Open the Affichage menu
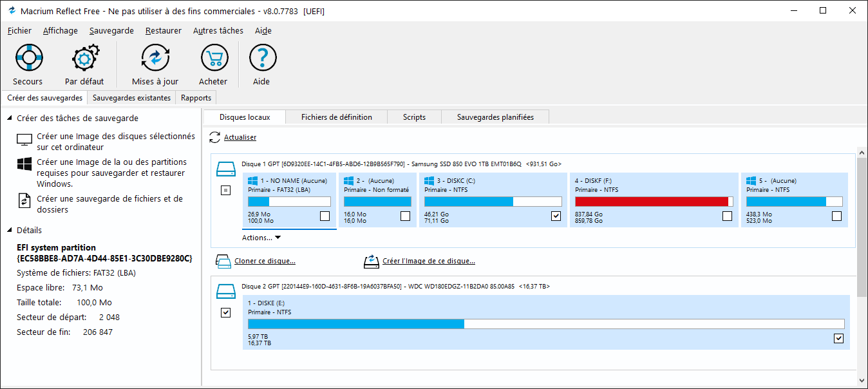The width and height of the screenshot is (868, 389). pos(61,30)
